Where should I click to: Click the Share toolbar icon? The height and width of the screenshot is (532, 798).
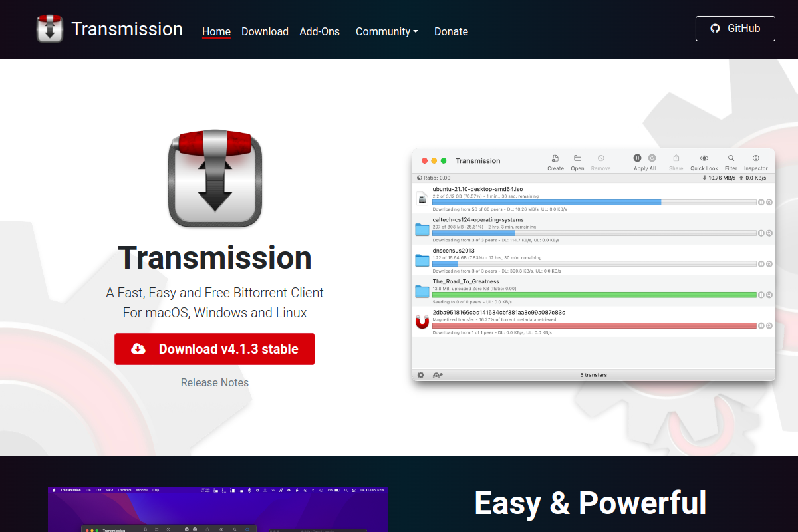coord(676,158)
